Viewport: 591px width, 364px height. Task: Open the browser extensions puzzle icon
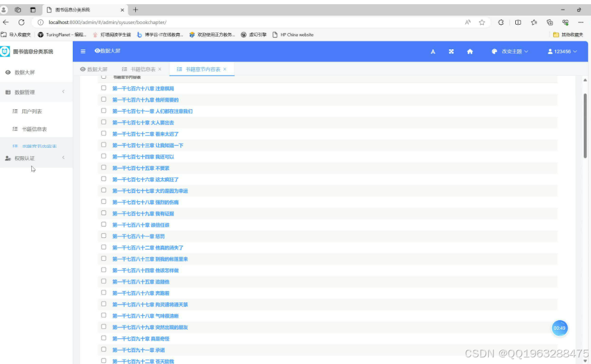pos(501,22)
